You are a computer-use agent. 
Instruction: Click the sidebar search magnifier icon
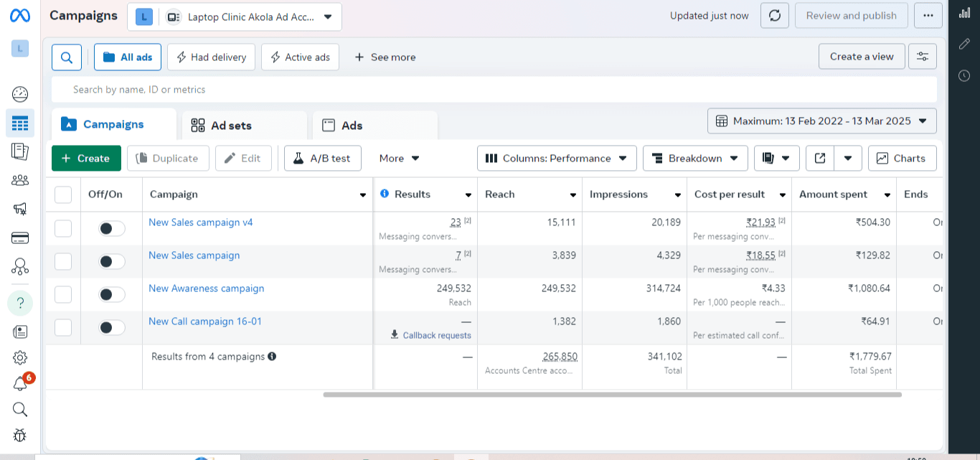(20, 409)
